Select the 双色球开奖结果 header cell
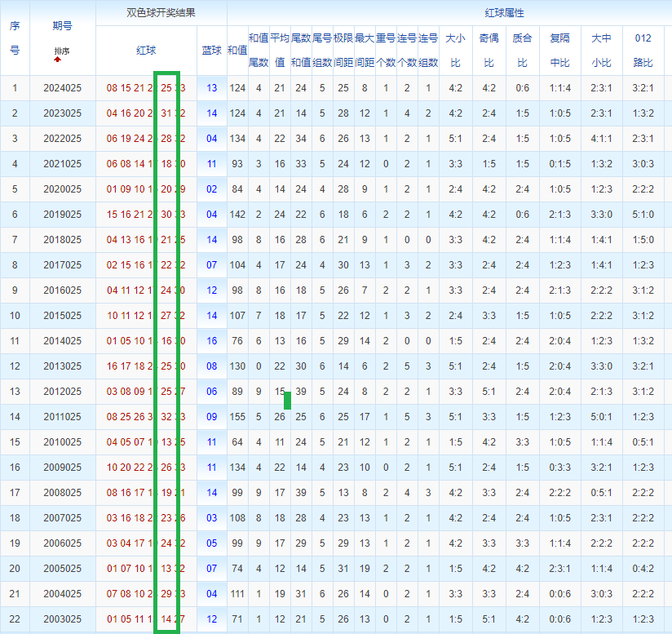The width and height of the screenshot is (672, 634). [161, 13]
